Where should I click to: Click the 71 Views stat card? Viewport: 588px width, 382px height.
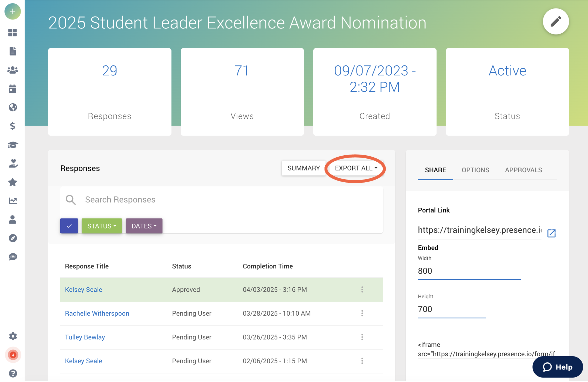(x=242, y=92)
